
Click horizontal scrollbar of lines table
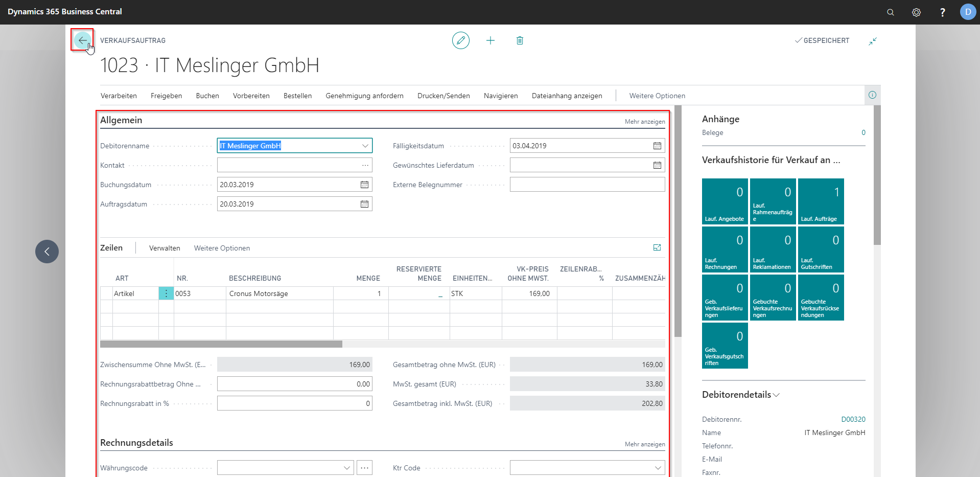point(221,344)
